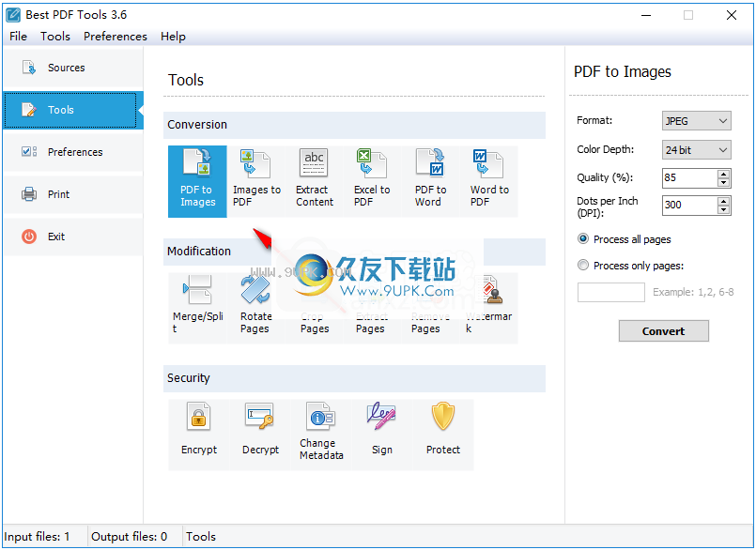Open the File menu
Screen dimensions: 756x550
(19, 37)
